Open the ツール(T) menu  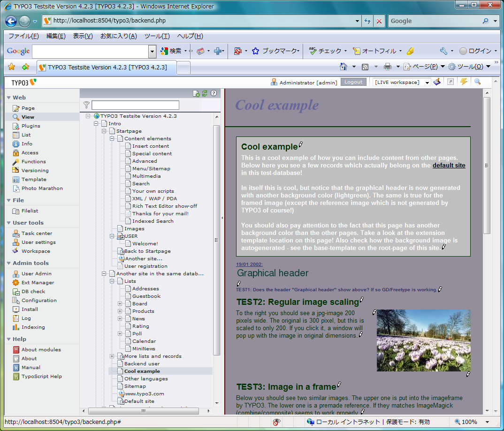157,36
